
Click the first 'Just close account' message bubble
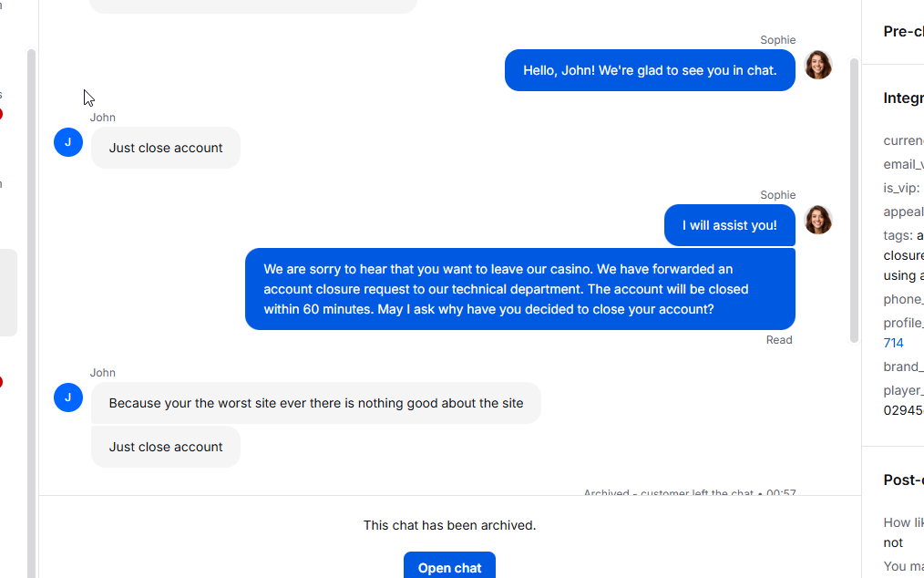click(166, 148)
